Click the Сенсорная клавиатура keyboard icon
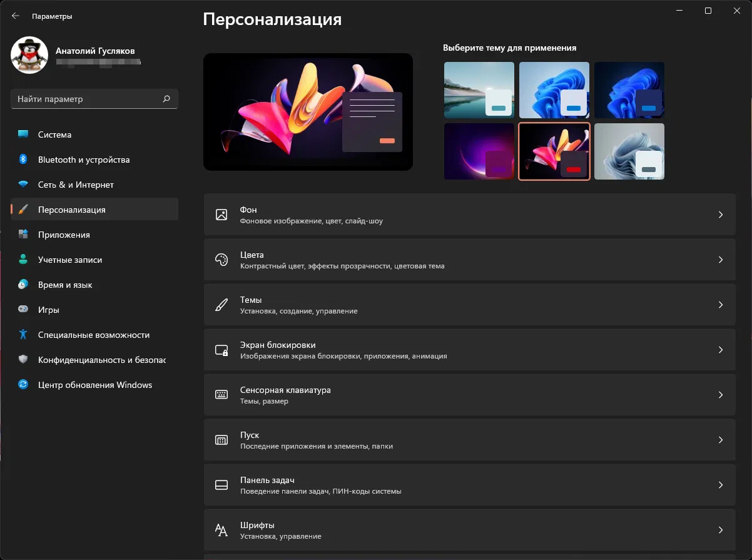Viewport: 752px width, 560px height. tap(221, 395)
